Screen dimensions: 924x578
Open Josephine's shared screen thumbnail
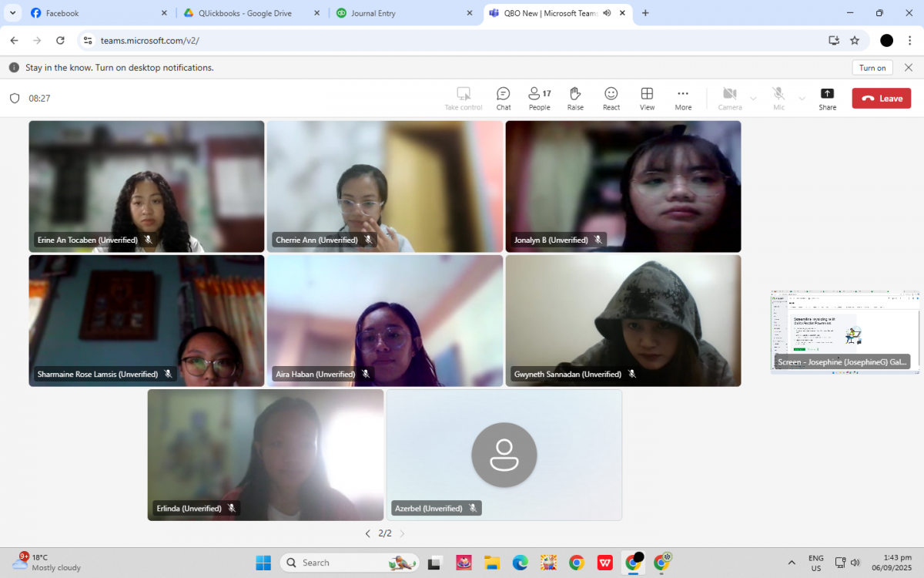point(845,331)
